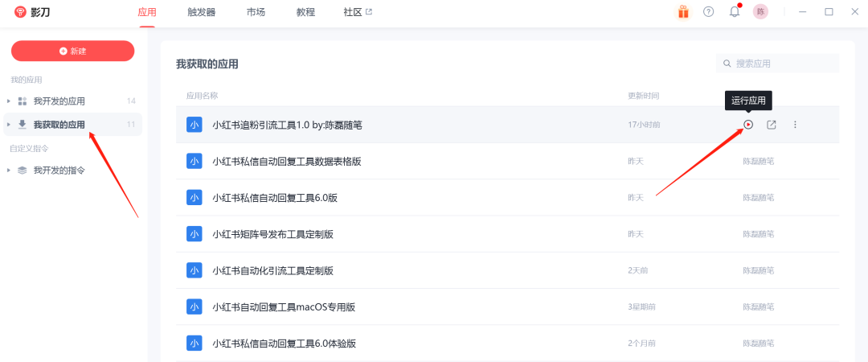The height and width of the screenshot is (362, 868).
Task: Click the app icon of 小红书自动回复工具macOS专用版
Action: [194, 306]
